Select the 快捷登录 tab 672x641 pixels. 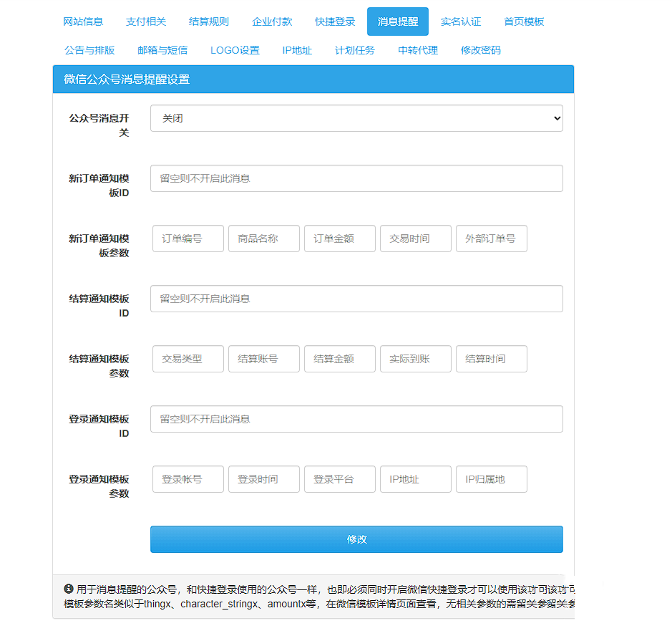(x=335, y=21)
